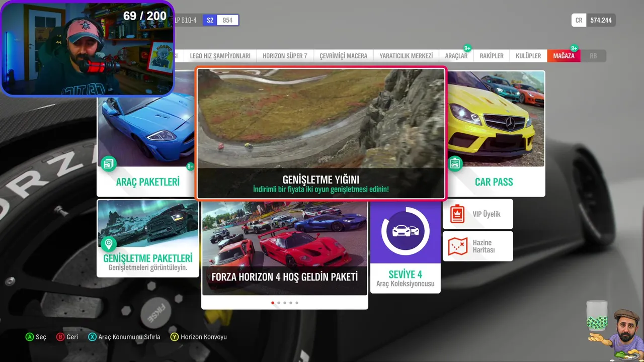The image size is (644, 362).
Task: Click the İndirimli bir fiyata promo text
Action: (x=321, y=190)
